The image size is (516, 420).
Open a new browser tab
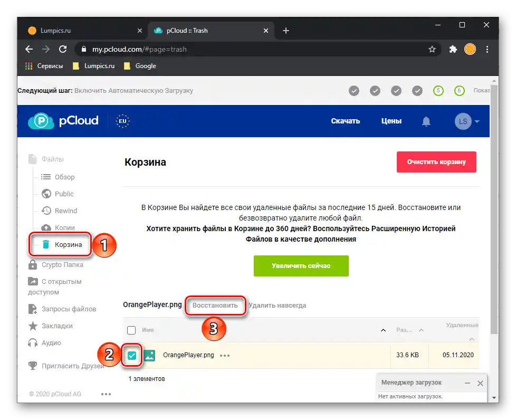(x=285, y=31)
